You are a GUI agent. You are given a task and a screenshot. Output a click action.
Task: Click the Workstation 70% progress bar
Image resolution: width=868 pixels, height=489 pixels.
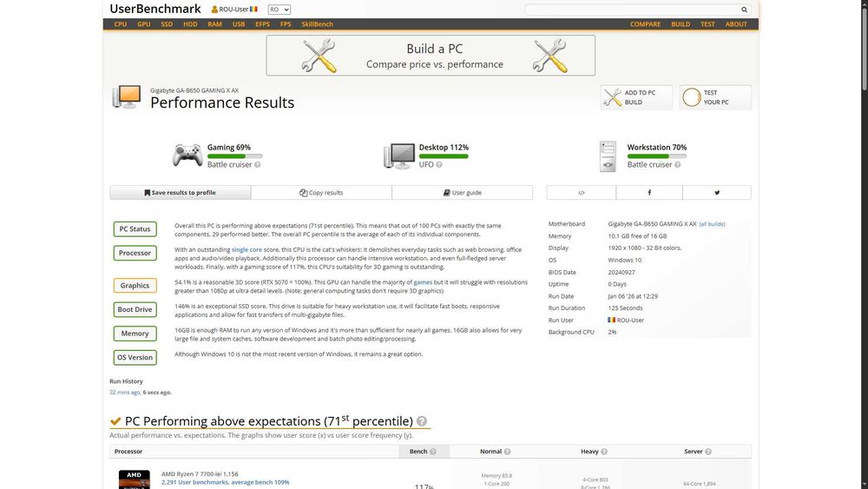point(656,156)
